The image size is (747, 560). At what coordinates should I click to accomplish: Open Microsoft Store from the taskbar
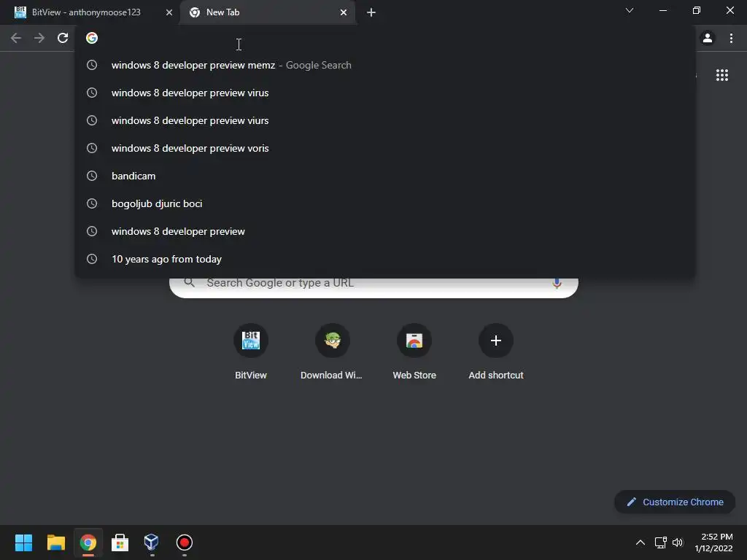click(120, 542)
